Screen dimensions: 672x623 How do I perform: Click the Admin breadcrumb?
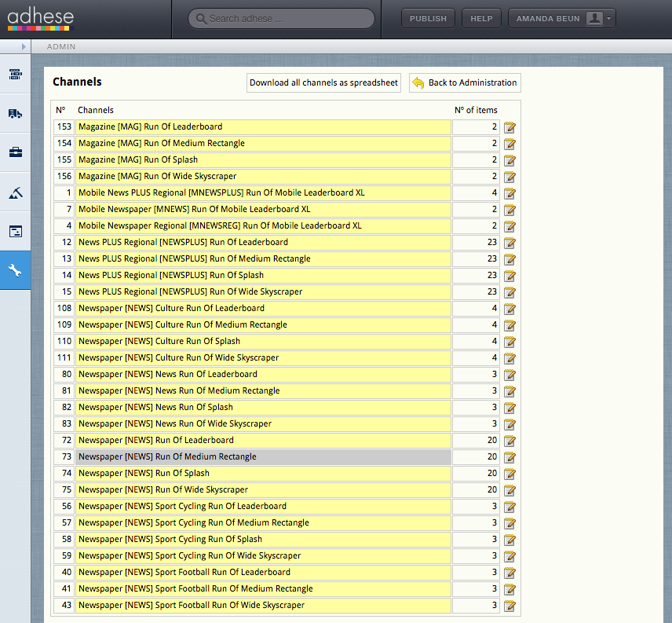(61, 47)
